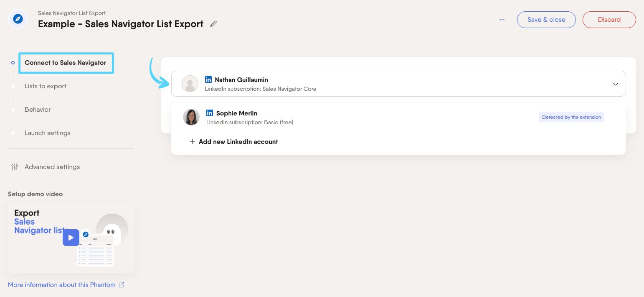Click the Detected by the extension badge
Image resolution: width=644 pixels, height=297 pixels.
tap(571, 117)
